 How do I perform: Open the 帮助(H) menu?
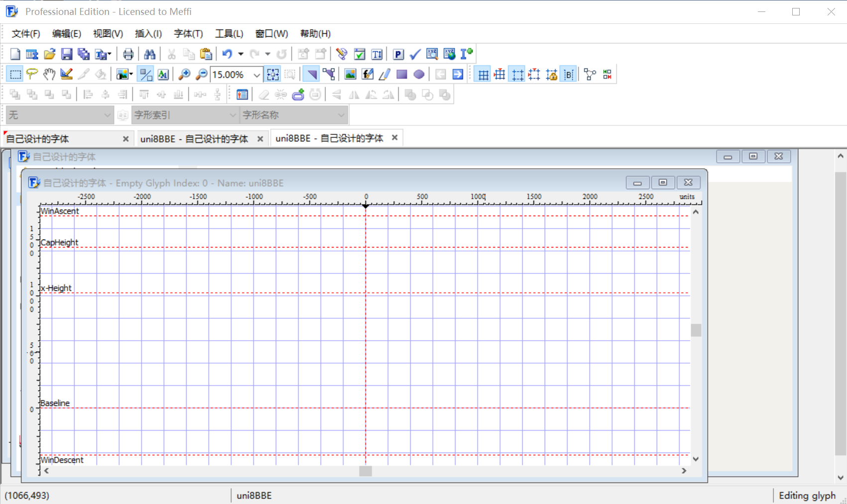coord(315,33)
